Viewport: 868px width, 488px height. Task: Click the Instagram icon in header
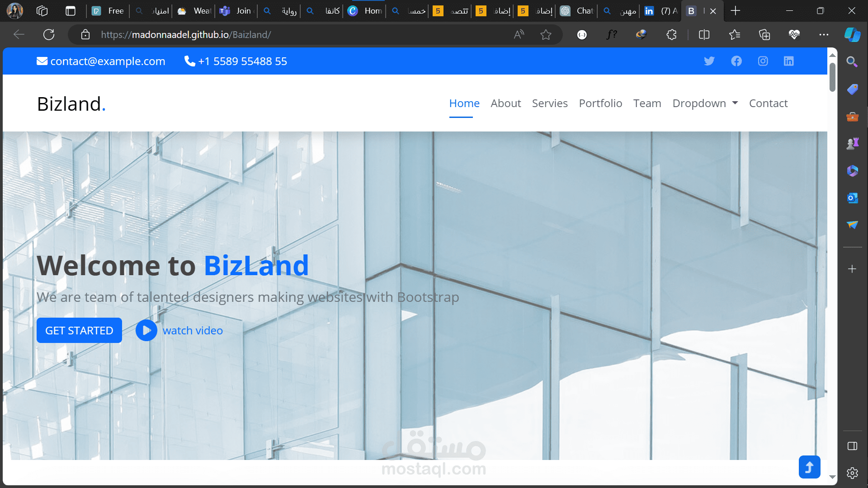pyautogui.click(x=763, y=61)
